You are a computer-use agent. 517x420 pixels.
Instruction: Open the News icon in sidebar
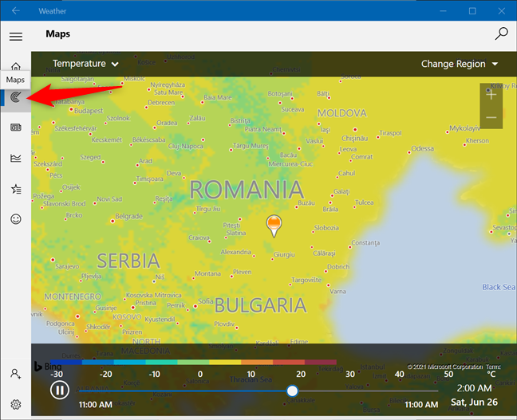pyautogui.click(x=16, y=128)
